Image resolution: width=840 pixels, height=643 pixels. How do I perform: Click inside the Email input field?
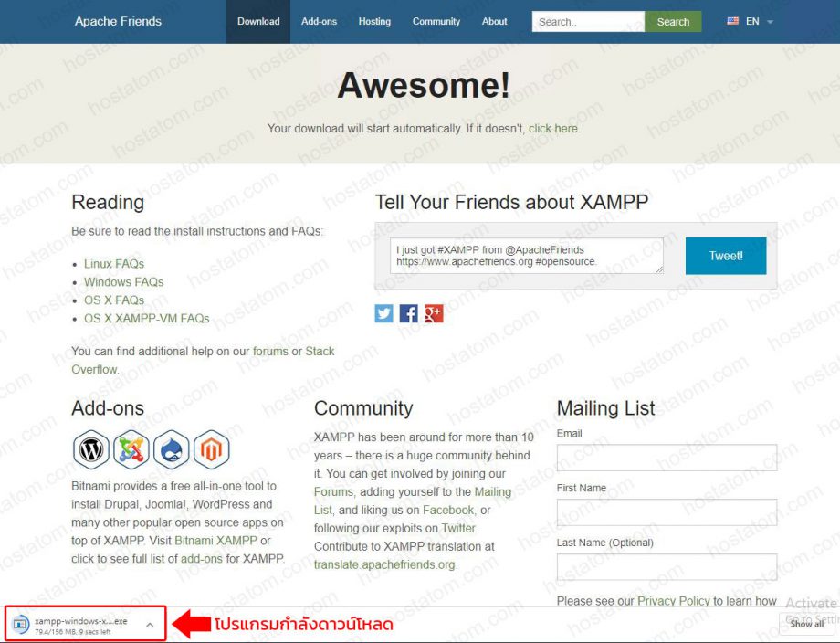tap(666, 457)
